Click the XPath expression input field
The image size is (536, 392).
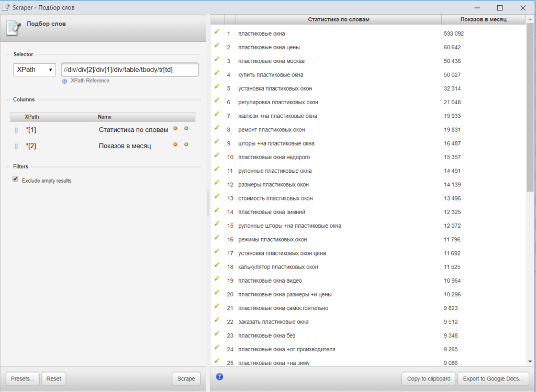130,70
